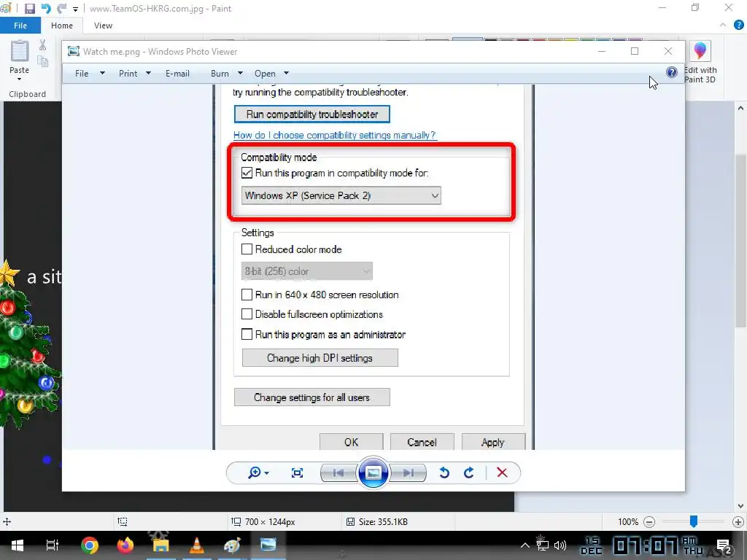Open the 8-bit (256) color dropdown
This screenshot has width=747, height=560.
click(307, 271)
